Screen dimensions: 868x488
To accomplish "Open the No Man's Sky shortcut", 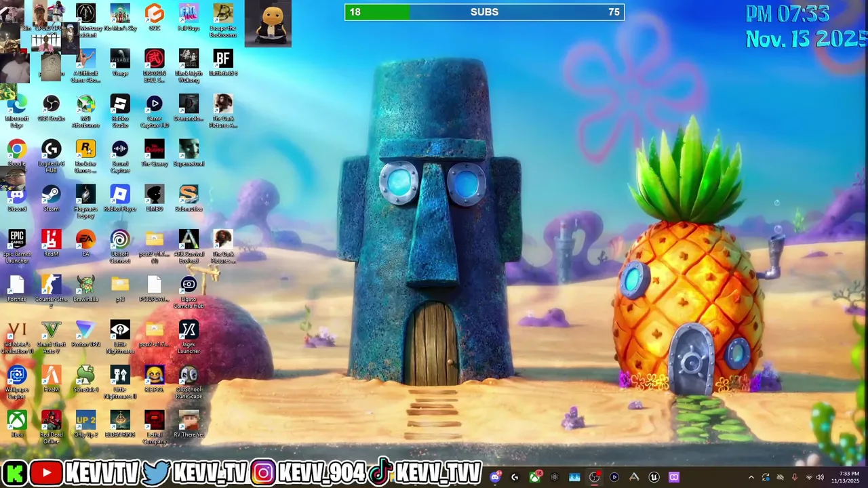I will tap(120, 18).
